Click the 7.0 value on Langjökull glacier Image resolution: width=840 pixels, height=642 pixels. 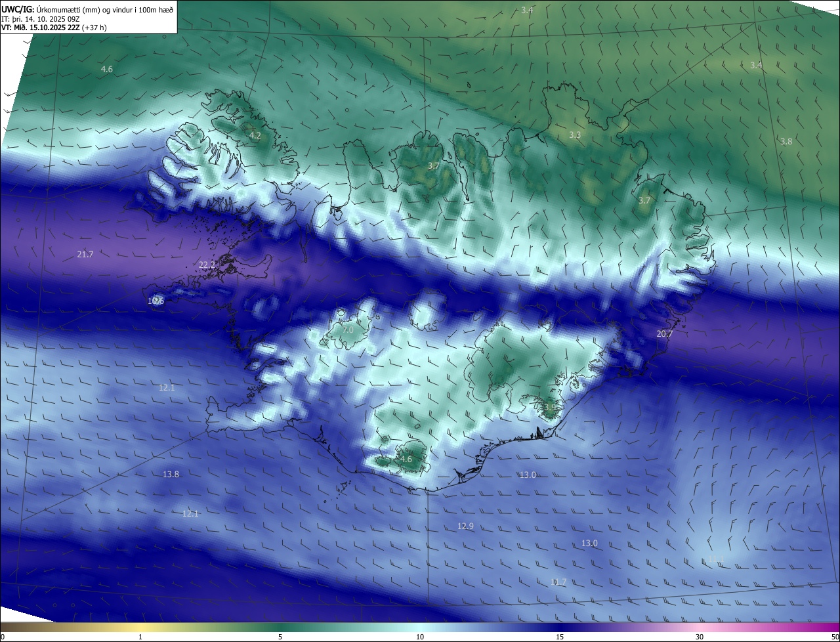pyautogui.click(x=348, y=330)
